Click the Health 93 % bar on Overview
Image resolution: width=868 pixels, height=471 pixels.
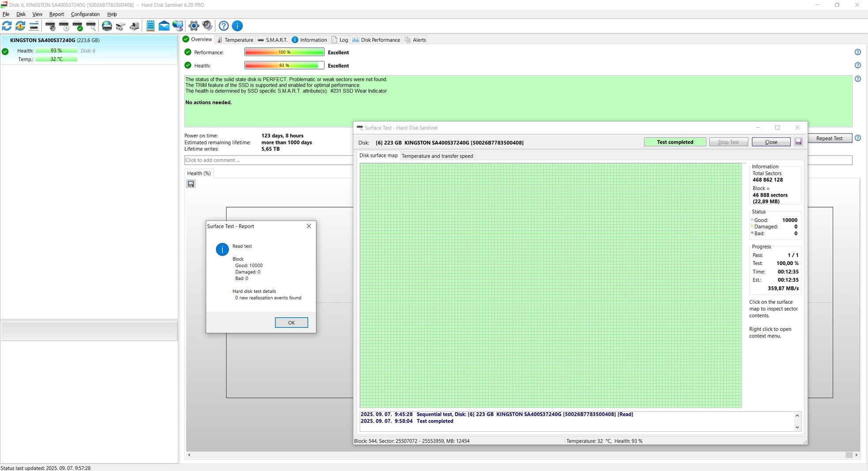click(284, 65)
